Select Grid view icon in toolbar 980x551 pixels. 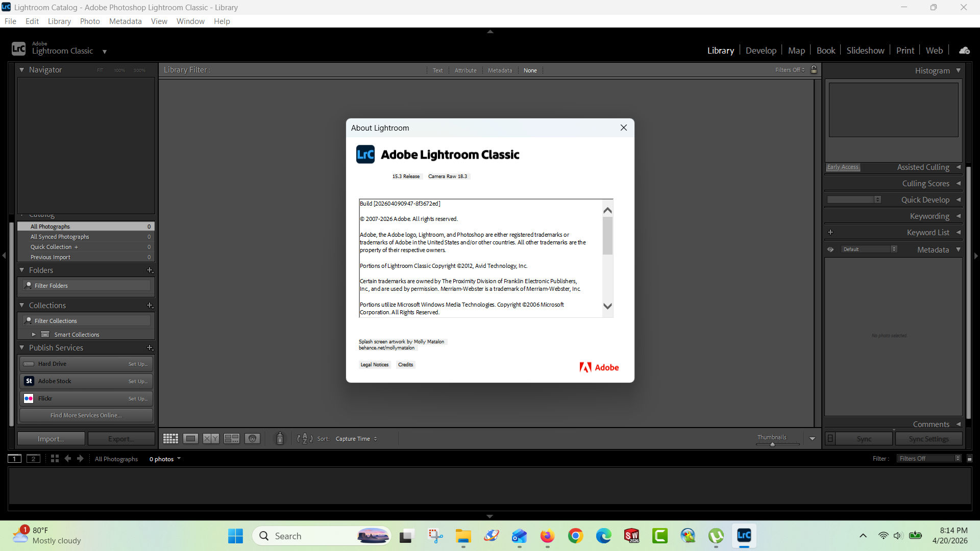170,439
